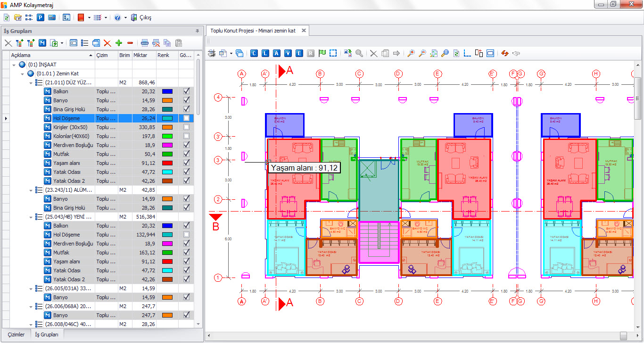Viewport: 644px width, 343px height.
Task: Switch to the Çizimler tab
Action: pos(16,335)
